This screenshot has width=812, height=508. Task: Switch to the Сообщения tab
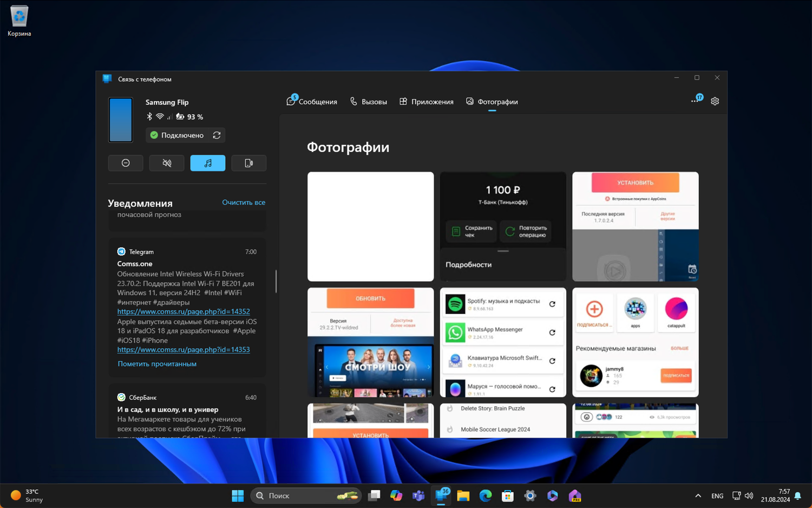click(312, 101)
